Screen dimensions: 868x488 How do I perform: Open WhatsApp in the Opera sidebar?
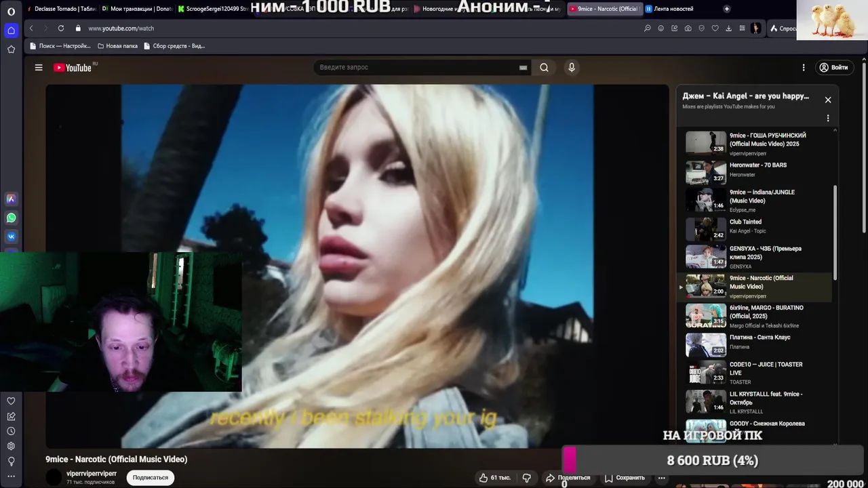coord(11,218)
